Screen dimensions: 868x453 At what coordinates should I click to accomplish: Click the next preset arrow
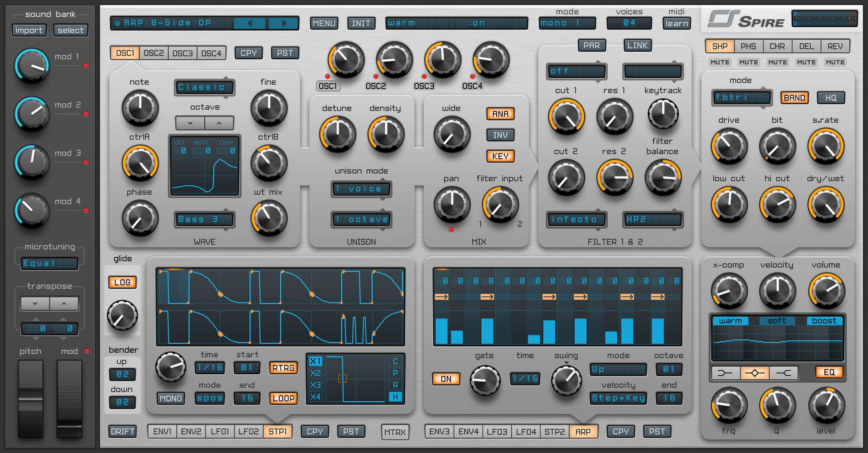(284, 23)
